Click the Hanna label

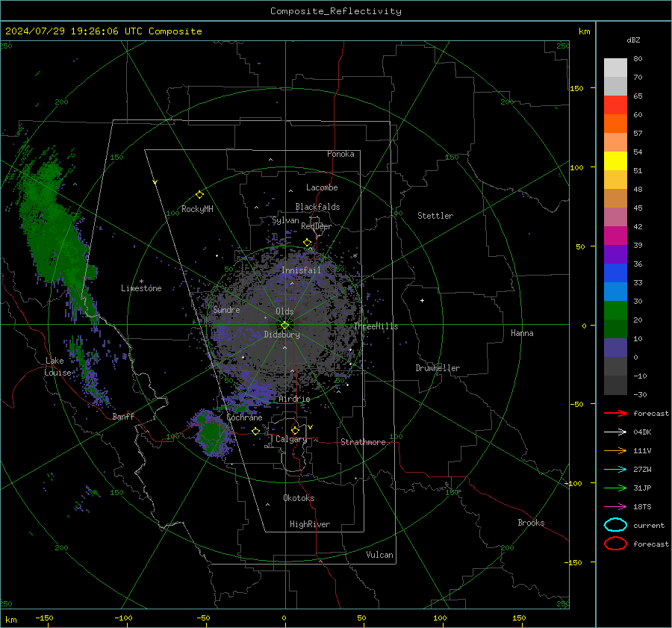[522, 333]
